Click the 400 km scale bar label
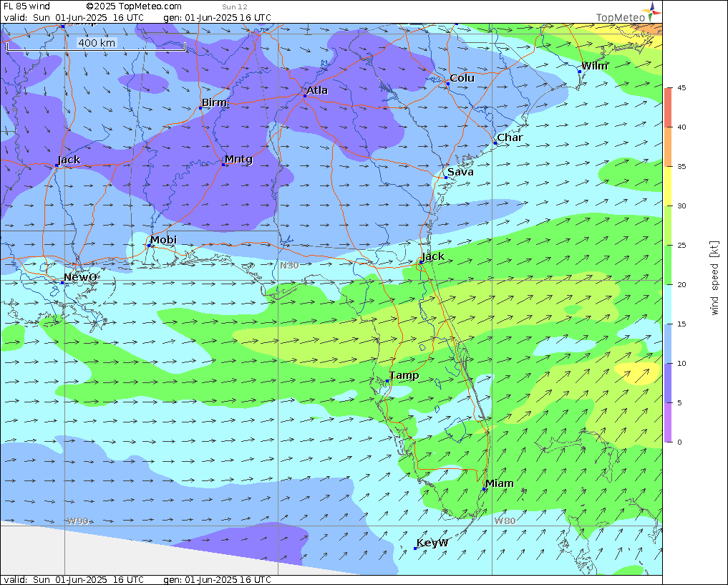 (97, 43)
